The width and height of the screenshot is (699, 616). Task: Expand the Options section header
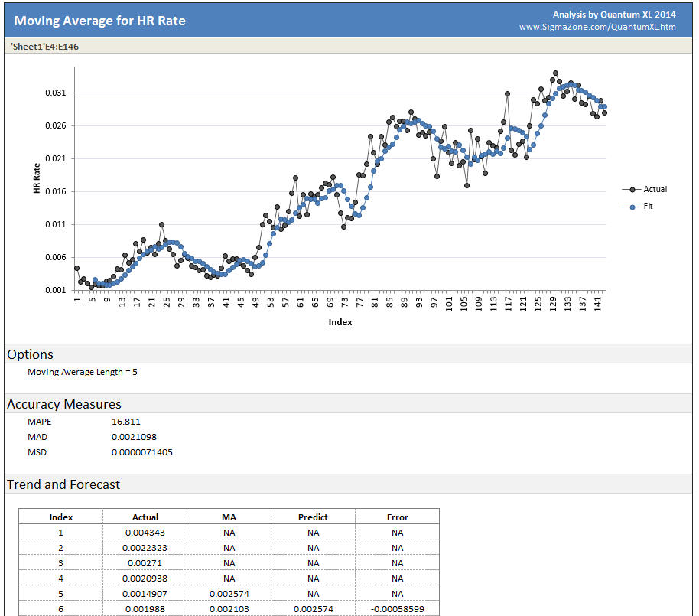30,354
